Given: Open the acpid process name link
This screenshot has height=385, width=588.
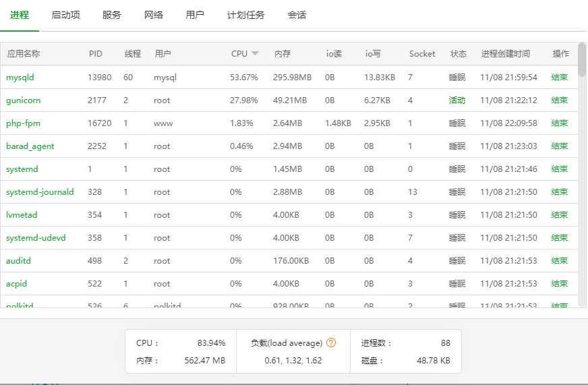Looking at the screenshot, I should pos(16,283).
